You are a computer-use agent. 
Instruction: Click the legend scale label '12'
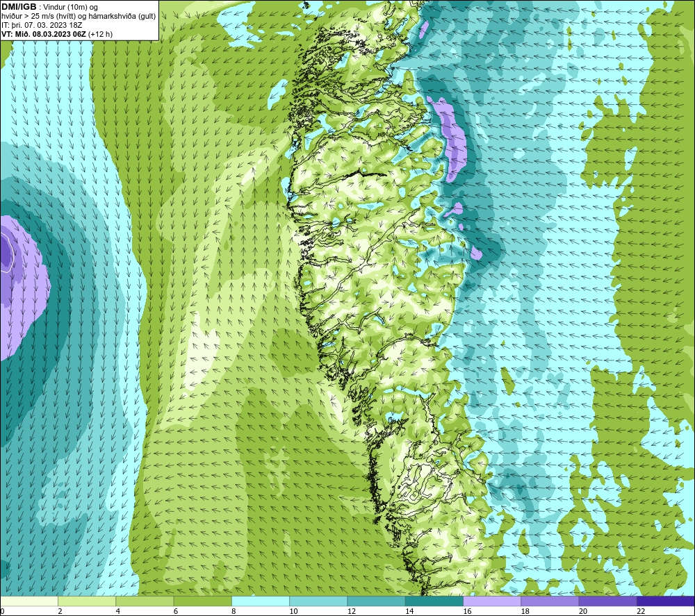(352, 611)
